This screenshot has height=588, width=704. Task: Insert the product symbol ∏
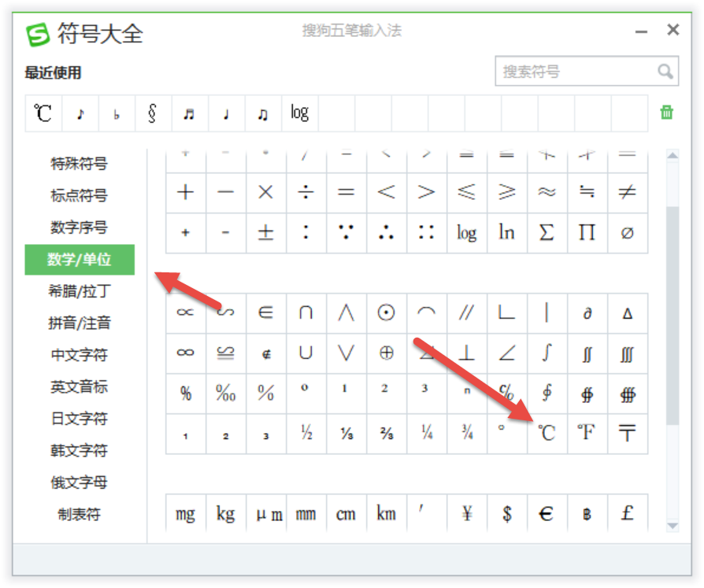[x=587, y=232]
